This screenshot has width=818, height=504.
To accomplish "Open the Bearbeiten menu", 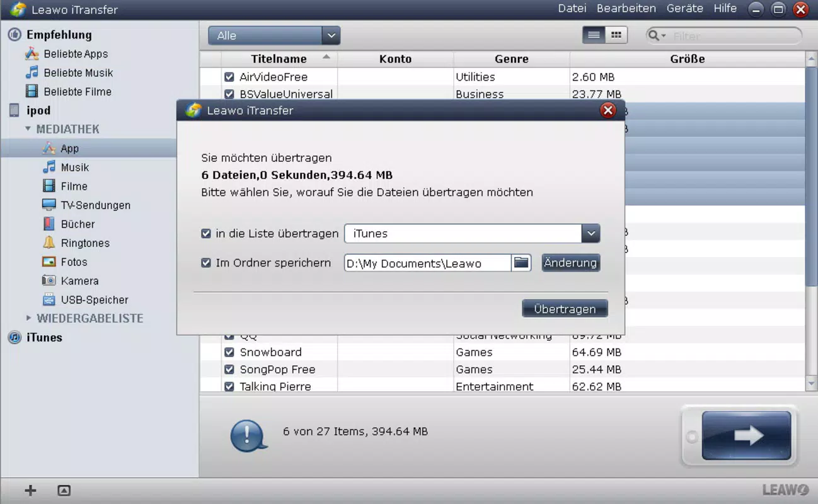I will pos(626,9).
